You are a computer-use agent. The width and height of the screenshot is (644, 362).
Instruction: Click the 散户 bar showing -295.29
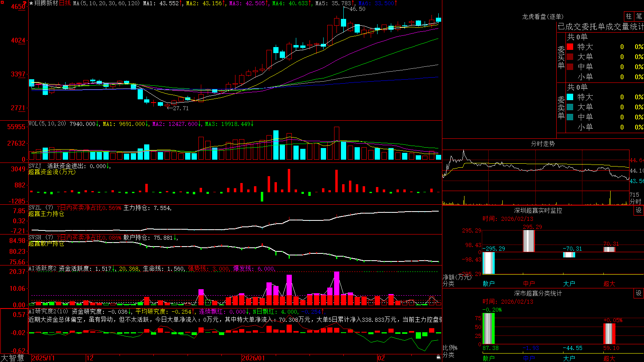[x=488, y=263]
